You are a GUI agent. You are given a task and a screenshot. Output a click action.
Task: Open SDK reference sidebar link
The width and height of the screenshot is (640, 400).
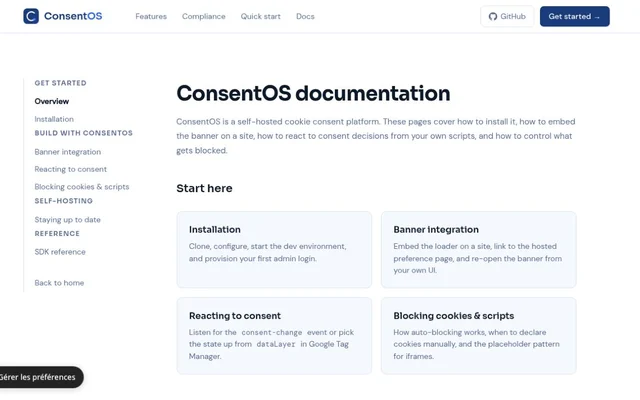pyautogui.click(x=60, y=252)
